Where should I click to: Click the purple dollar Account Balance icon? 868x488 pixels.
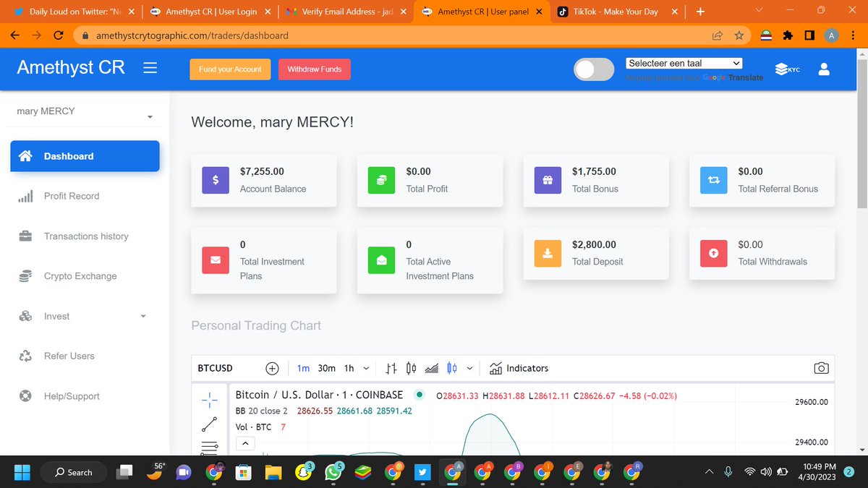(216, 180)
